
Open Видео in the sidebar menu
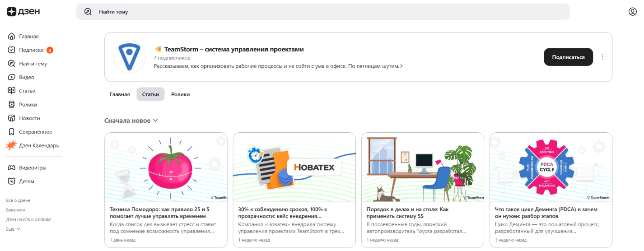[27, 77]
